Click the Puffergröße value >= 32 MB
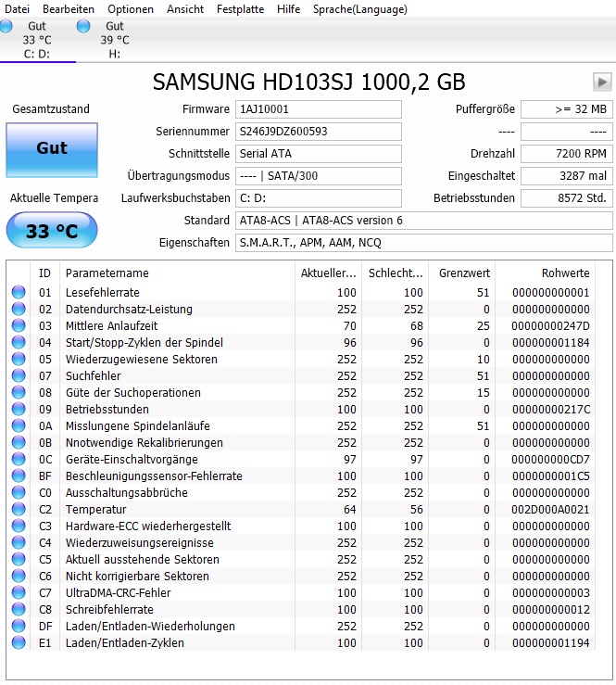616x685 pixels. click(x=567, y=109)
